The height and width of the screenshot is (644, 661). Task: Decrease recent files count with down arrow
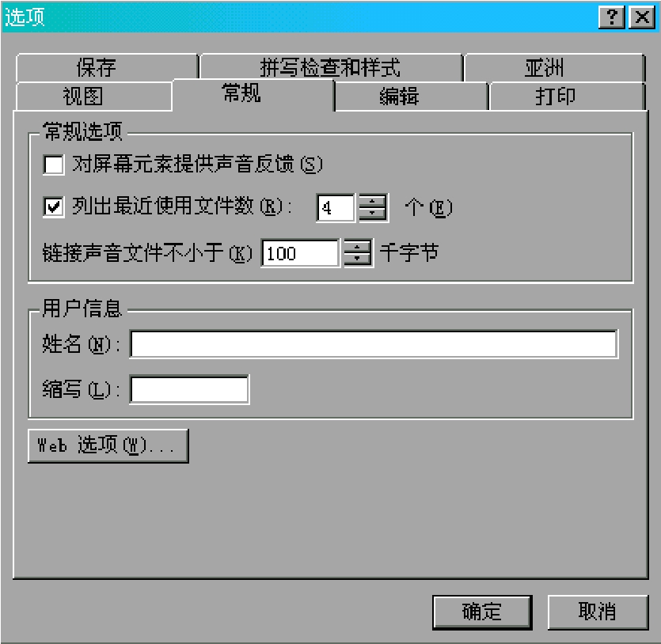(x=372, y=214)
